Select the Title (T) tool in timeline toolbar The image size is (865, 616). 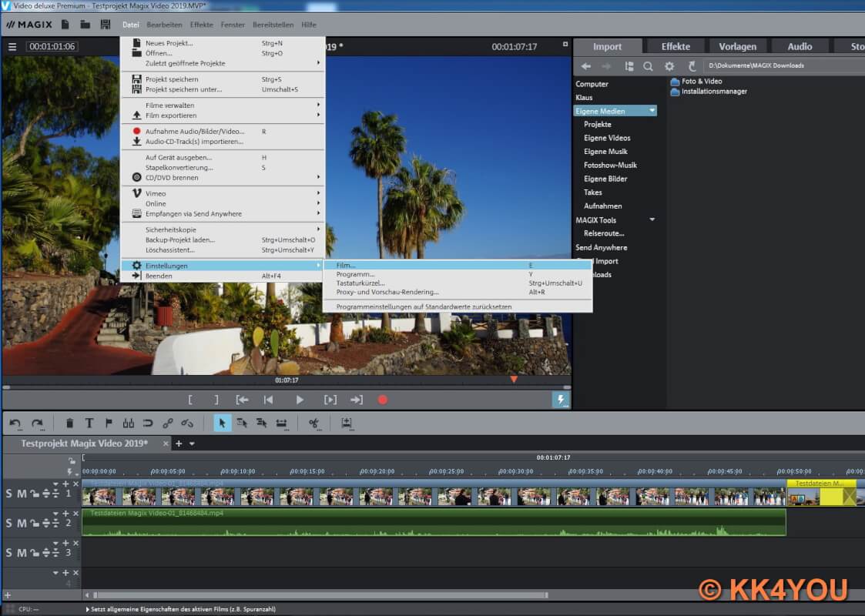(x=89, y=423)
